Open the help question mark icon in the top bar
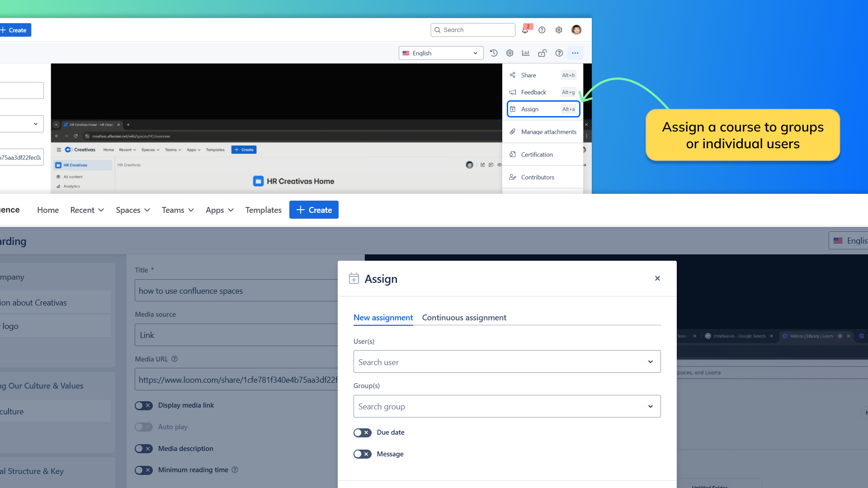 (542, 30)
